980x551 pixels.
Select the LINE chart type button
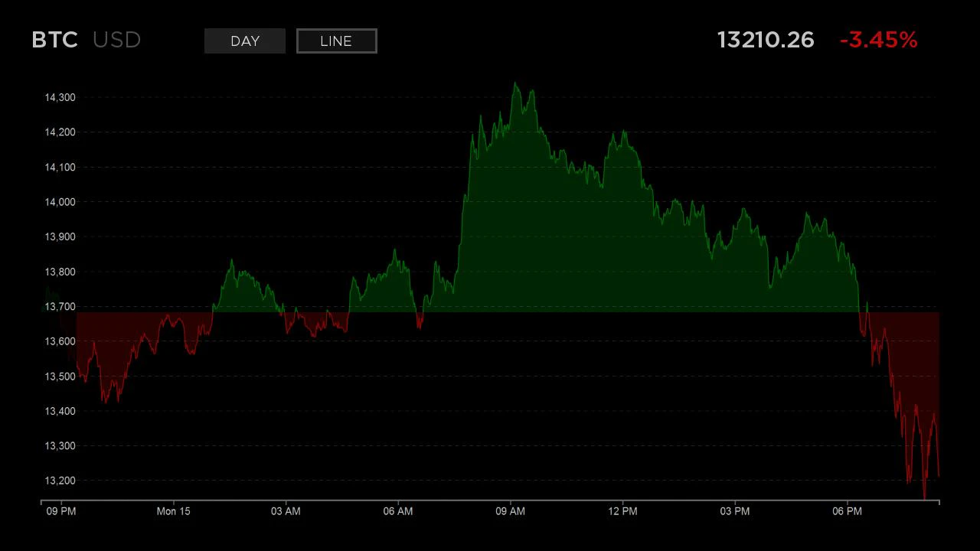point(336,41)
